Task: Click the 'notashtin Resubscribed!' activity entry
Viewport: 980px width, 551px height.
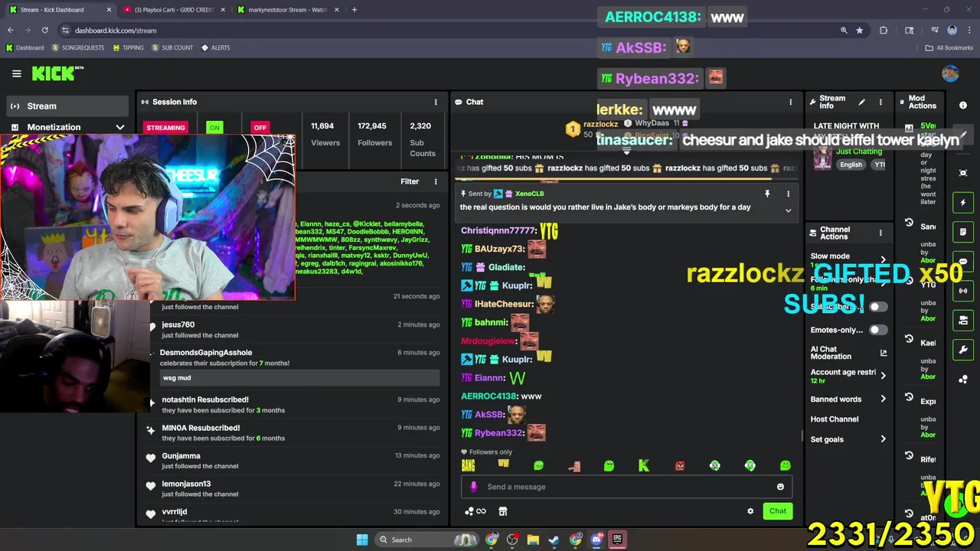Action: coord(205,399)
